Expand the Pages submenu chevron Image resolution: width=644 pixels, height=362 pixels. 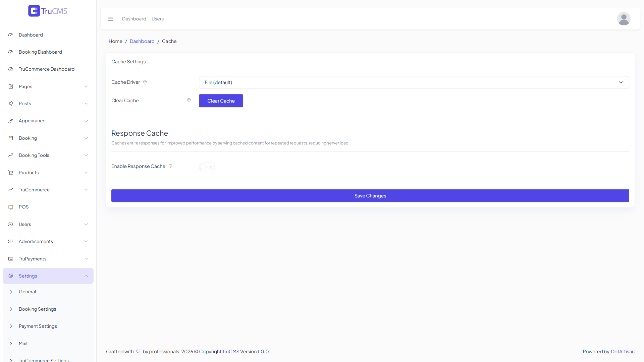click(86, 86)
